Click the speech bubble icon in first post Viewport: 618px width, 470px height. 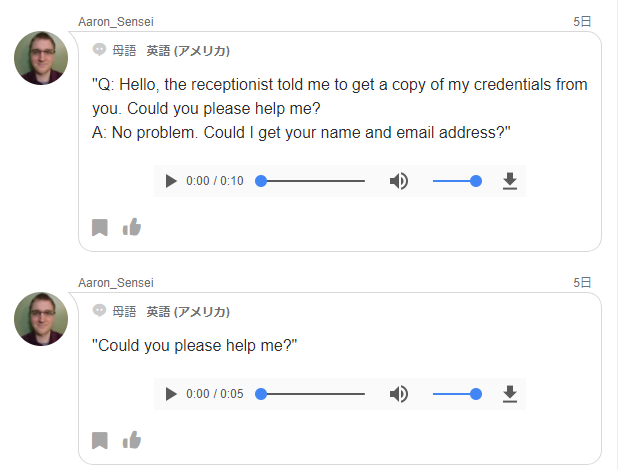click(x=99, y=50)
